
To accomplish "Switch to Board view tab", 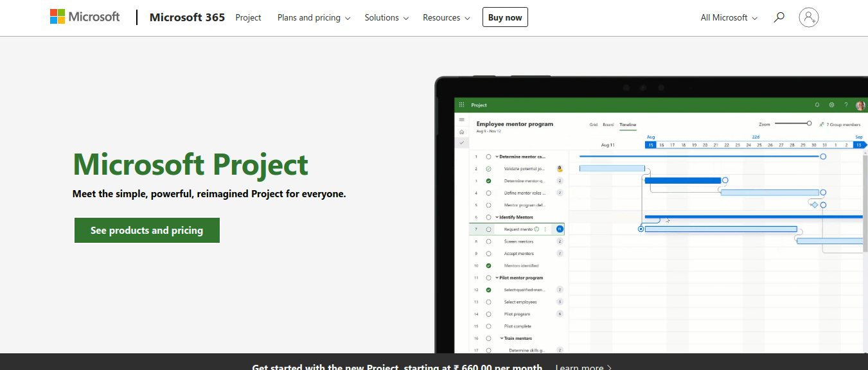I will coord(608,125).
